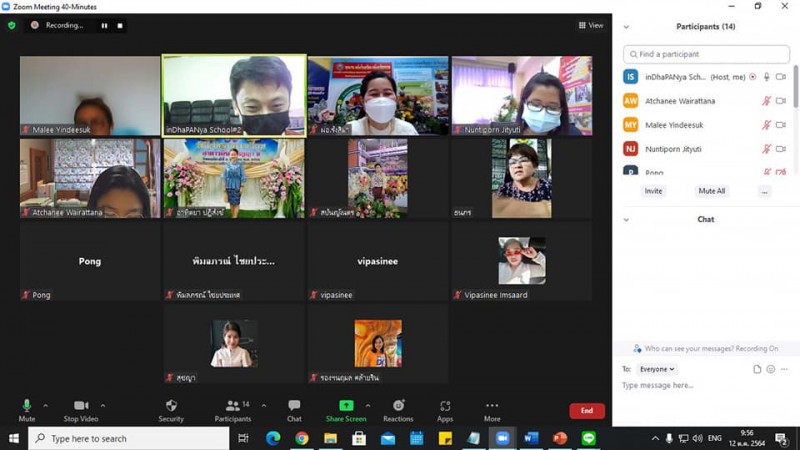Focus the Find a participant search box
The image size is (800, 450).
point(706,54)
